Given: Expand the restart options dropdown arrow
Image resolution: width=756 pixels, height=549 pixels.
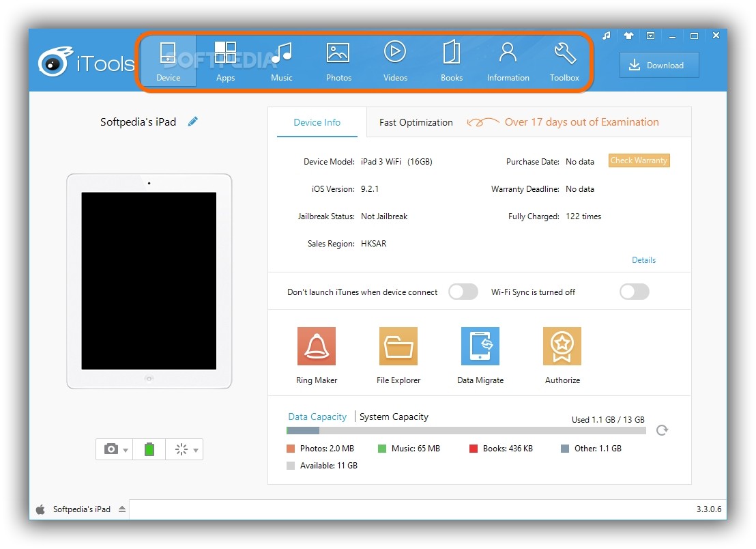Looking at the screenshot, I should pyautogui.click(x=196, y=450).
